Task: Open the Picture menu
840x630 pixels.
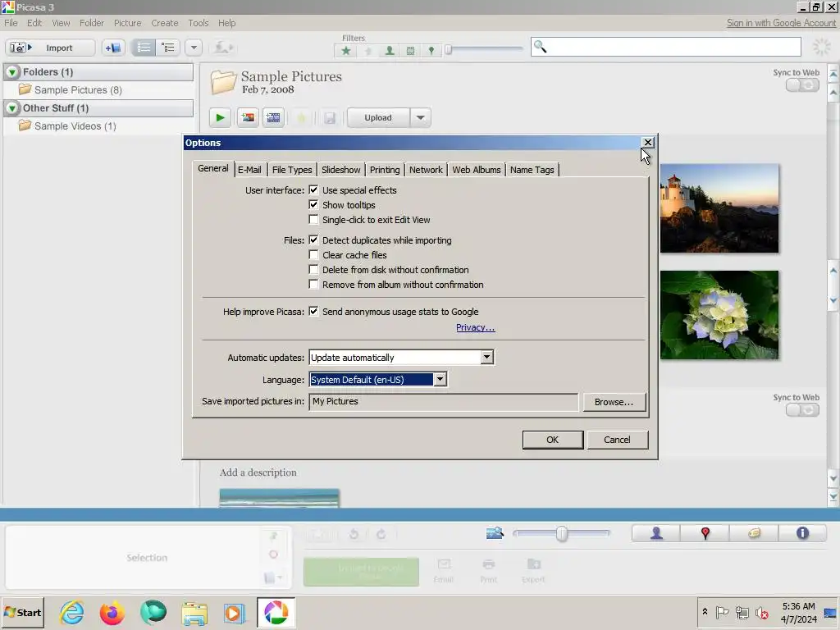Action: click(x=127, y=23)
